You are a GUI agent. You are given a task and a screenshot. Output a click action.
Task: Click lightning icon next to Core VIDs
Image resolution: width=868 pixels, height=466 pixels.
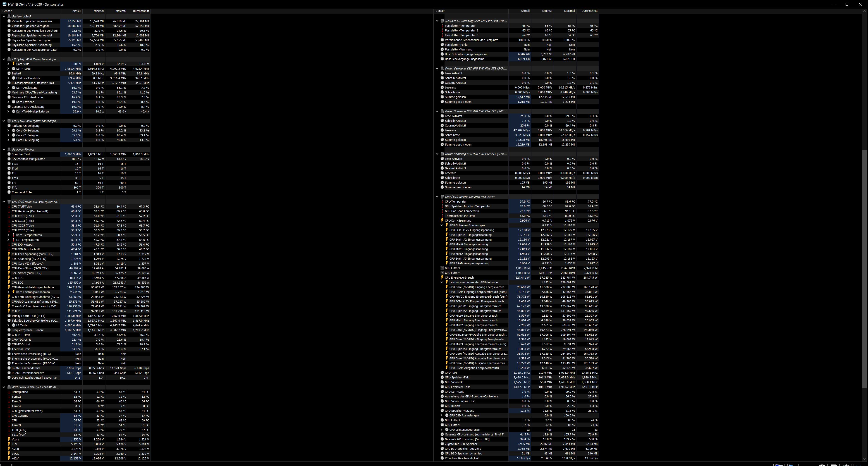pyautogui.click(x=14, y=64)
